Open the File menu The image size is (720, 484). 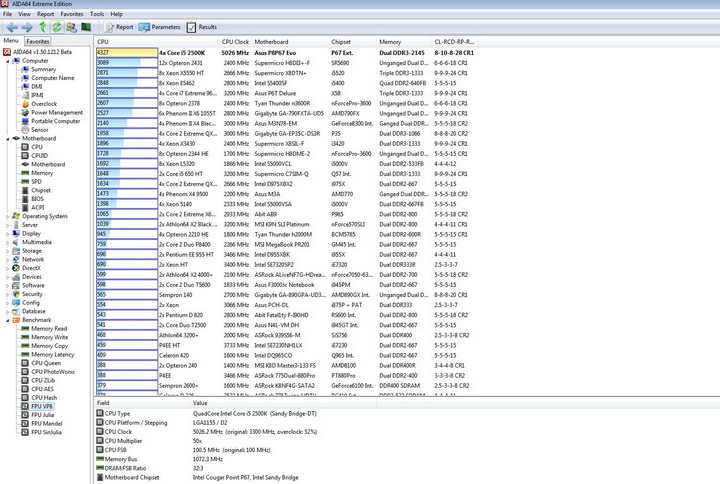[x=7, y=14]
